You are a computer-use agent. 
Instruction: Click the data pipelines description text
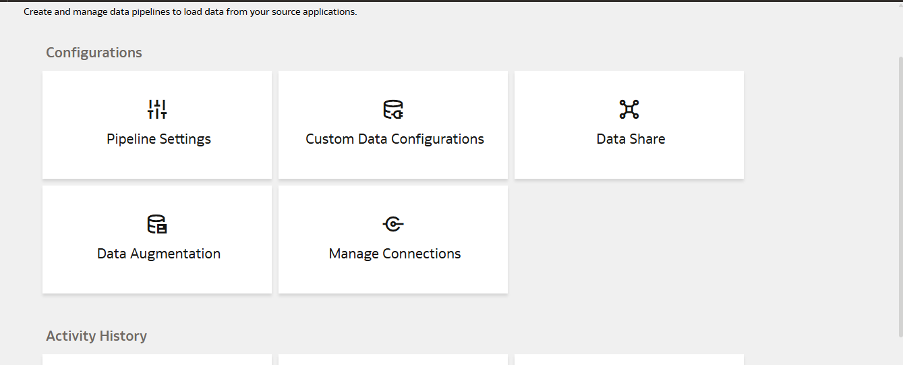tap(190, 12)
